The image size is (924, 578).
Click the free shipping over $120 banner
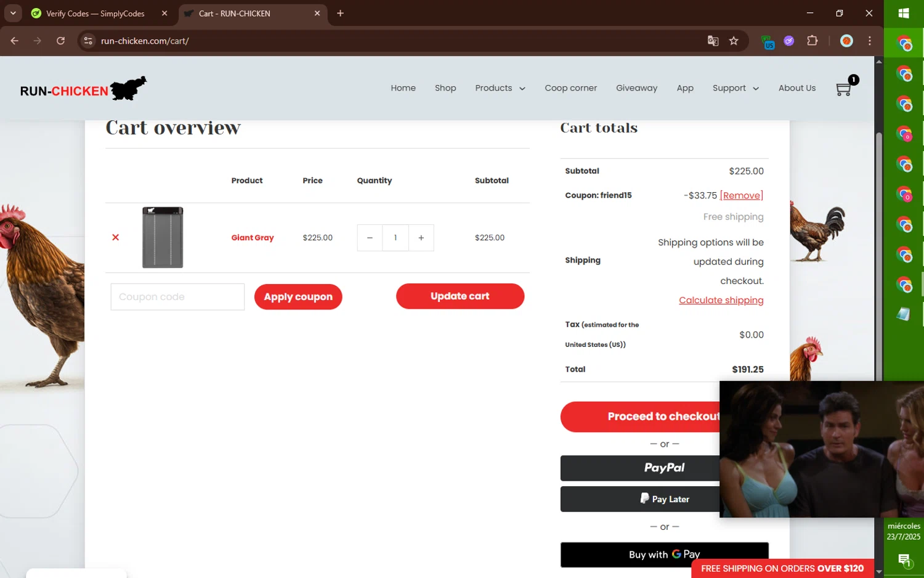(782, 569)
